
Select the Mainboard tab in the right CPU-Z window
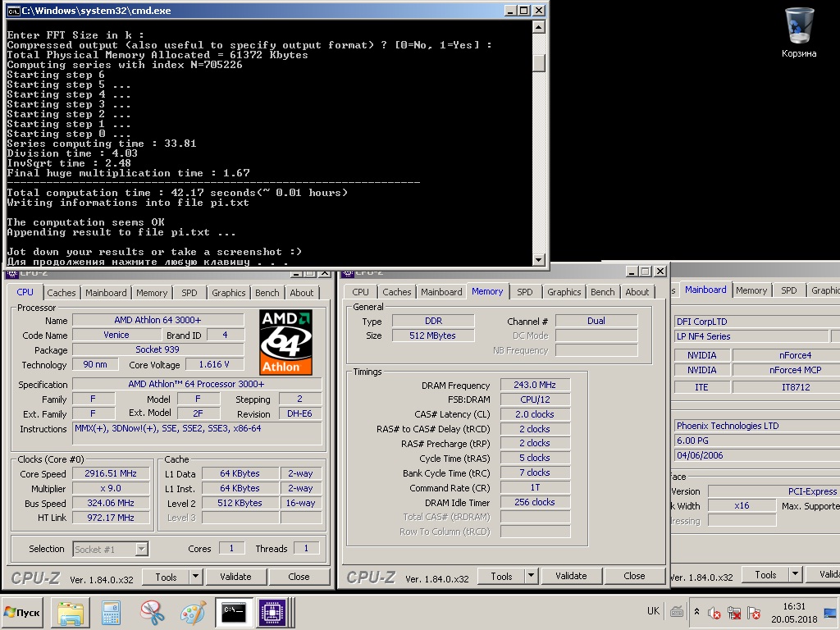coord(705,290)
